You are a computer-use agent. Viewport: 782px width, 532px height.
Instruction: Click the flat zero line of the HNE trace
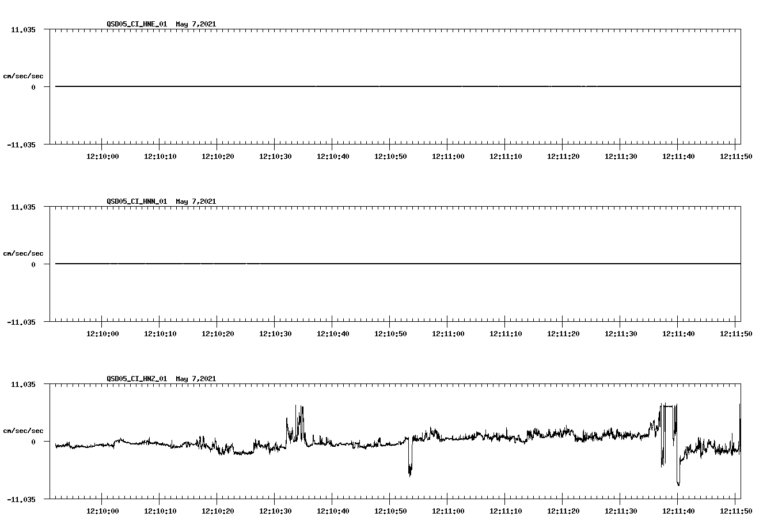tap(346, 86)
